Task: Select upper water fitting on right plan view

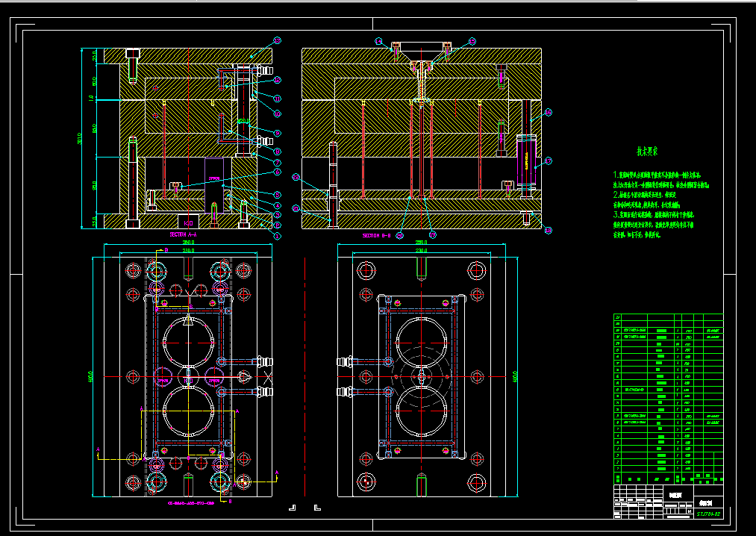Action: 344,361
